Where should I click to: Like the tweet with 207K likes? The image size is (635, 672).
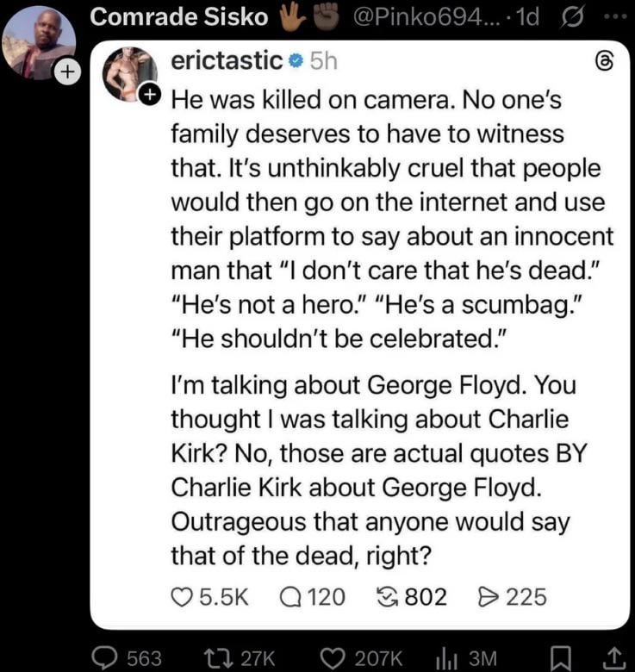coord(362,657)
